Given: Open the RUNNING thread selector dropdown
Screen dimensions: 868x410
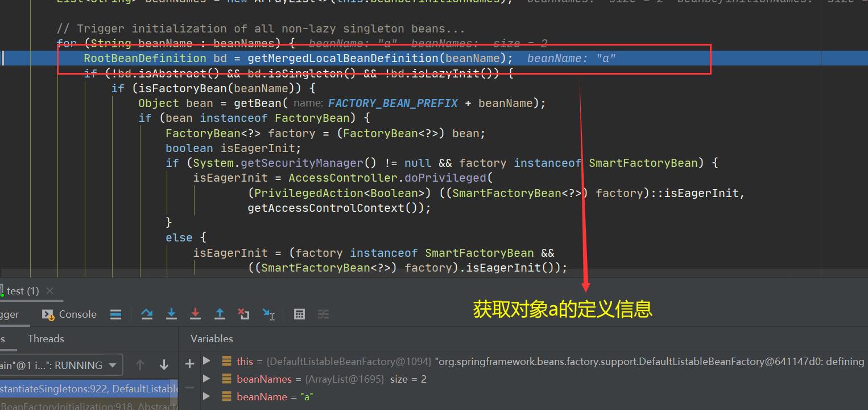Looking at the screenshot, I should [61, 365].
